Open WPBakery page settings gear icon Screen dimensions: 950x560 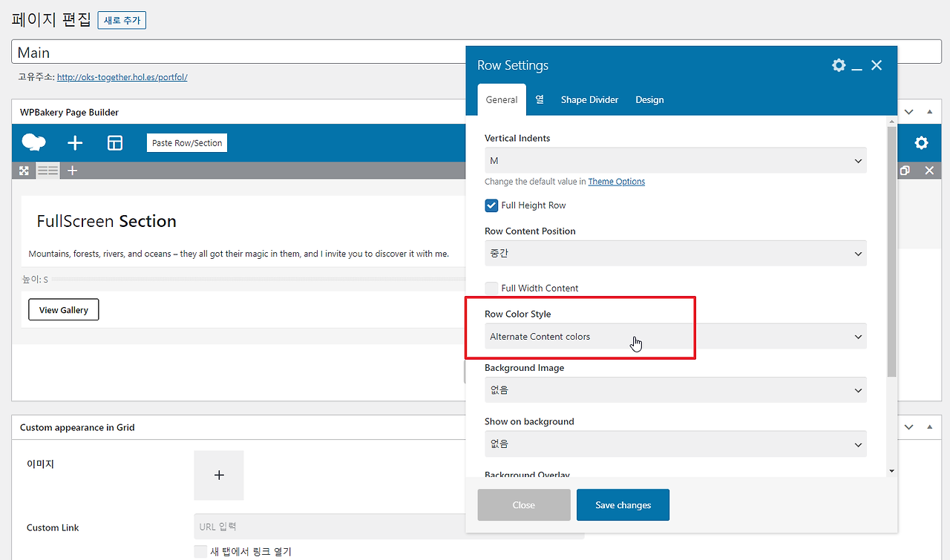[921, 143]
